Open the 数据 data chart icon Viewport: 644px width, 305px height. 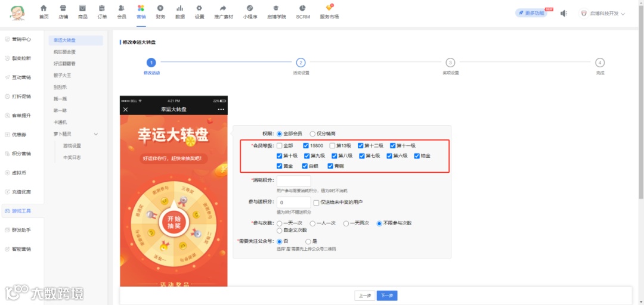click(x=180, y=8)
